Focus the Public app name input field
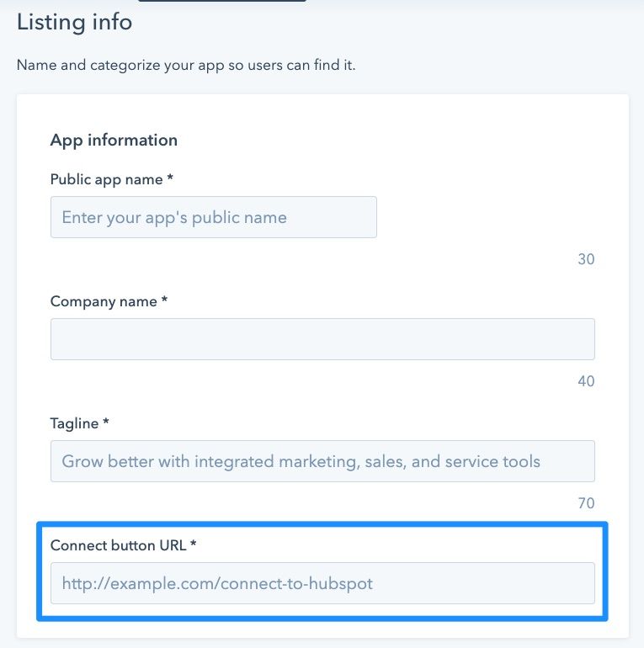This screenshot has width=644, height=648. coord(213,217)
